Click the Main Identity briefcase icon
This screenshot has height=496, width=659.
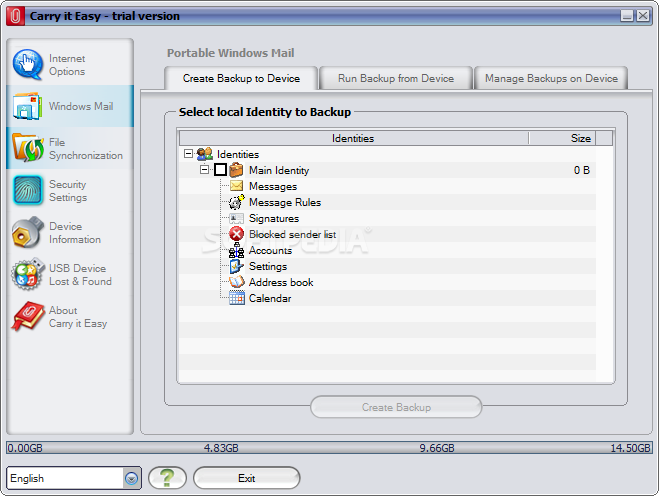click(x=236, y=170)
